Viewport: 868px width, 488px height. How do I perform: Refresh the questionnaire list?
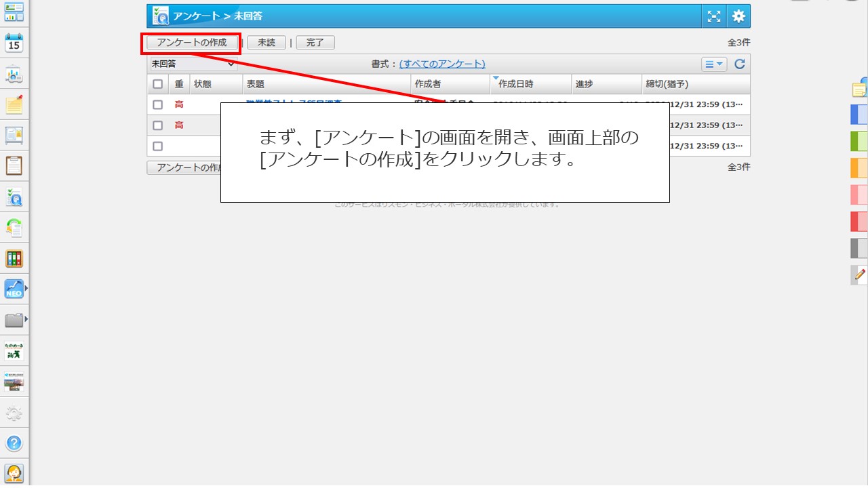[x=740, y=64]
